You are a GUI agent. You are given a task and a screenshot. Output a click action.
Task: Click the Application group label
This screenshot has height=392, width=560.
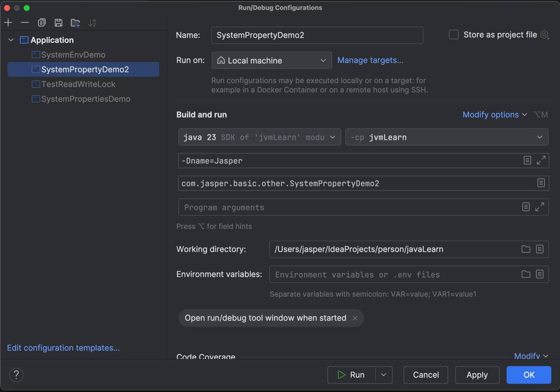click(x=52, y=40)
